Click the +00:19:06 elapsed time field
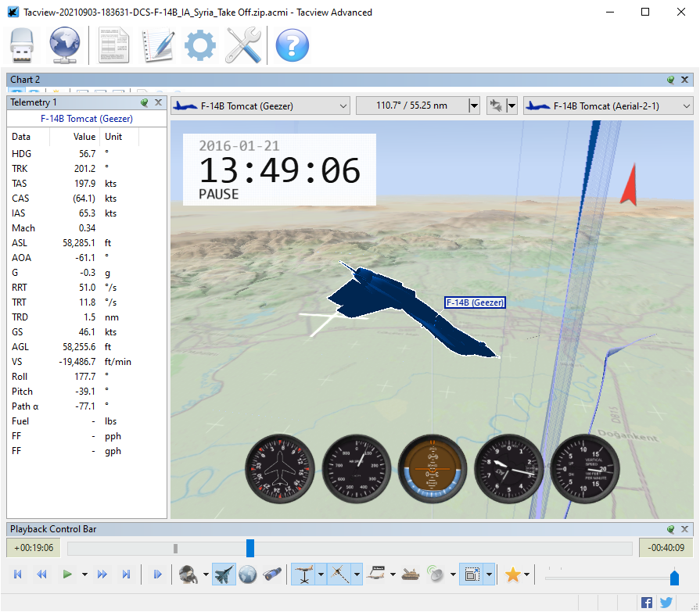The image size is (700, 612). click(34, 548)
